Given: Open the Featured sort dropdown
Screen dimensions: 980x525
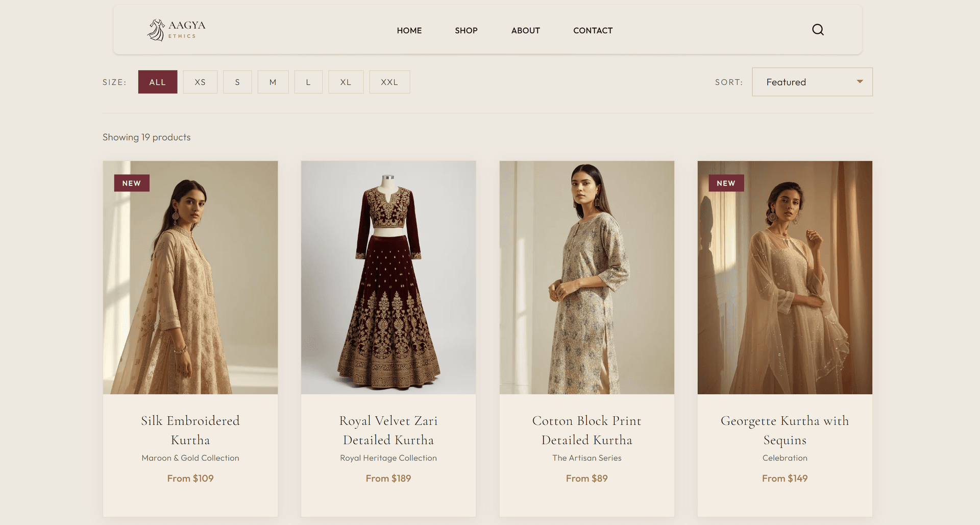Looking at the screenshot, I should tap(812, 82).
